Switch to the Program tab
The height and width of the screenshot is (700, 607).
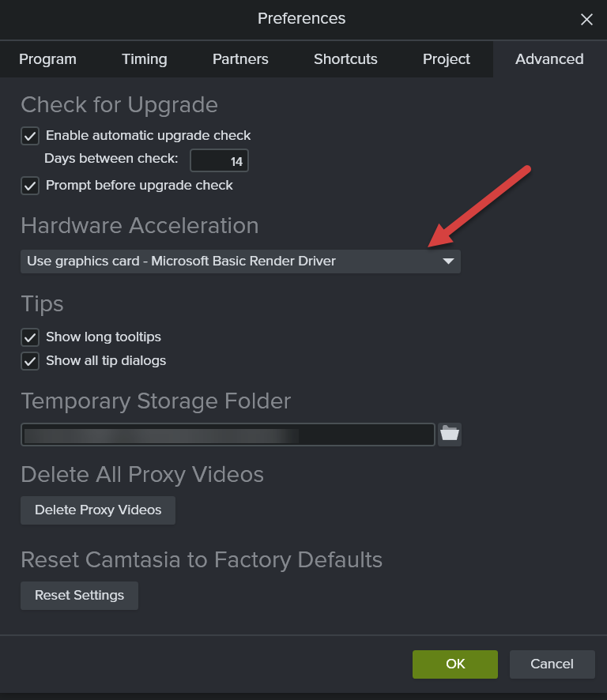pos(47,59)
